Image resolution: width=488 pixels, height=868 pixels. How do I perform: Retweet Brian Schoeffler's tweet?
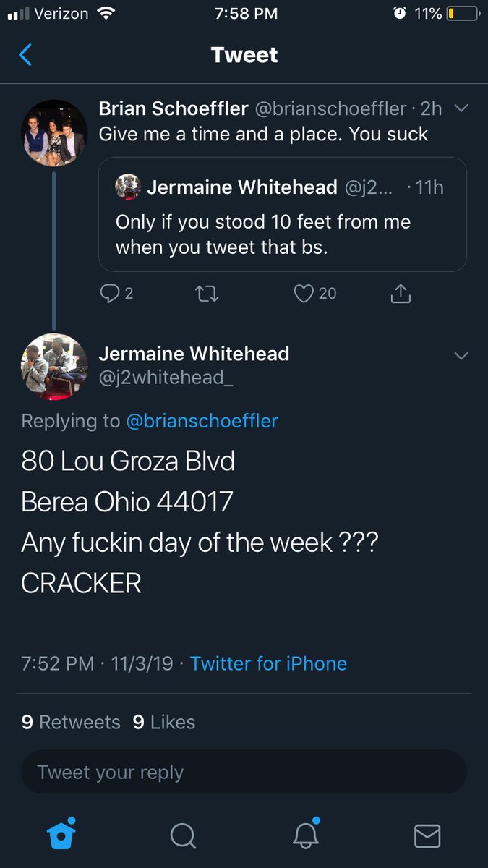tap(207, 293)
